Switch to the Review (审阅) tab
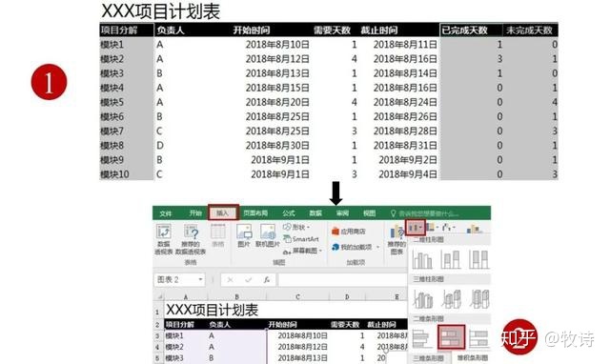This screenshot has width=610, height=364. click(x=342, y=213)
